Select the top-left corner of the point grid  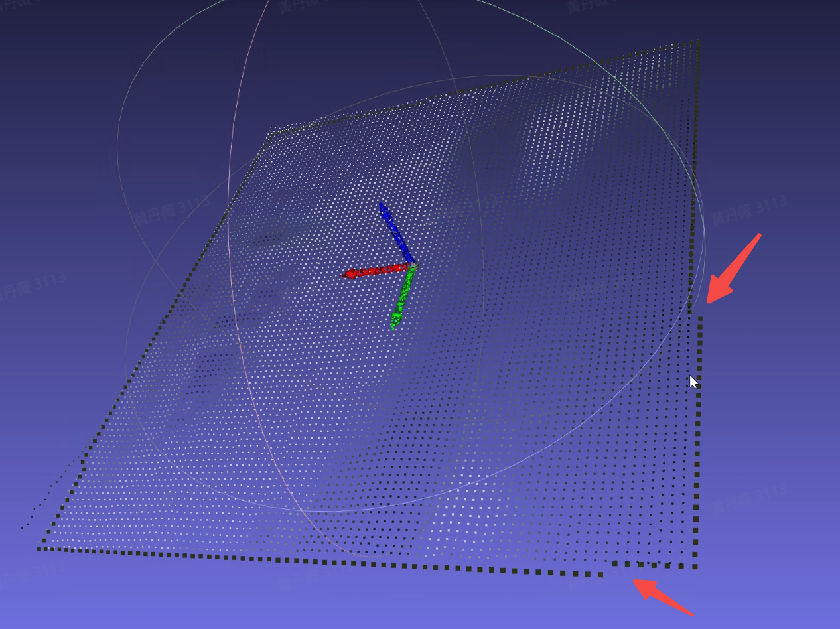click(271, 133)
